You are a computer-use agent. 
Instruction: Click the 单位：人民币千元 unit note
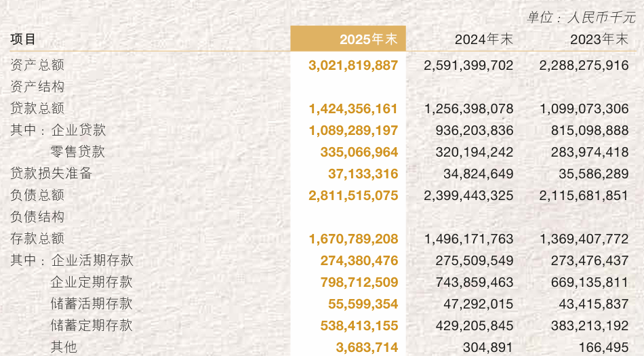click(x=581, y=18)
